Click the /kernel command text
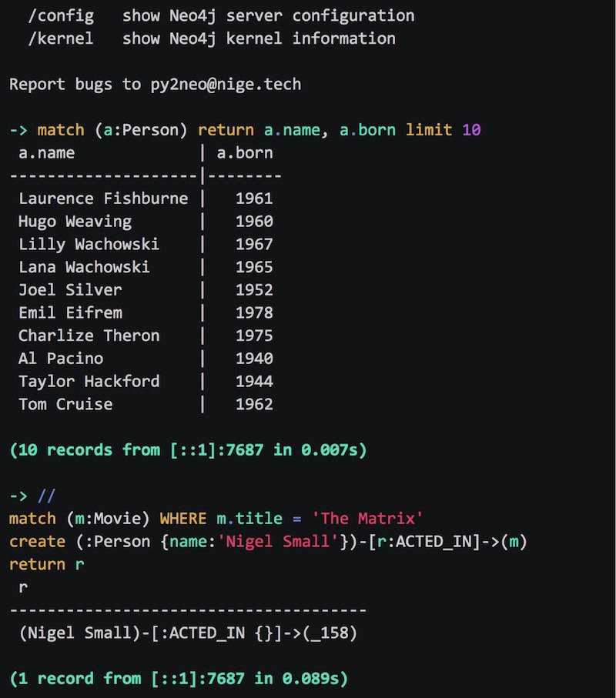This screenshot has height=698, width=616. point(61,38)
